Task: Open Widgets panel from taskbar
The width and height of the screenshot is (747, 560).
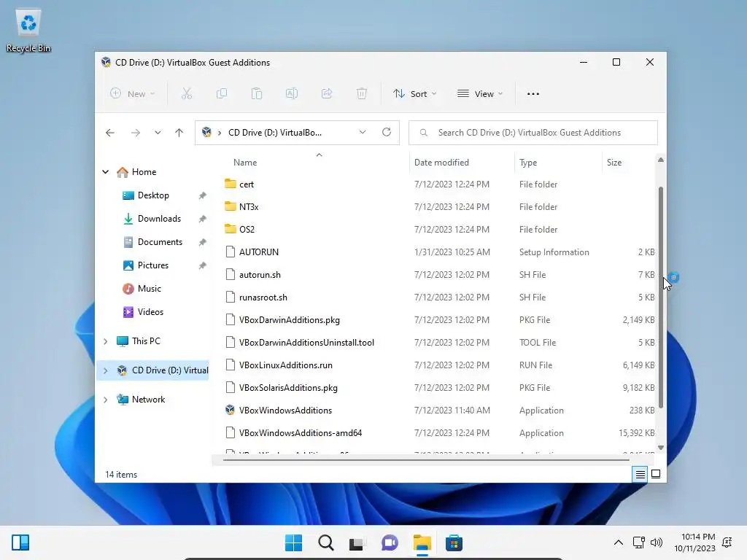Action: pyautogui.click(x=20, y=542)
